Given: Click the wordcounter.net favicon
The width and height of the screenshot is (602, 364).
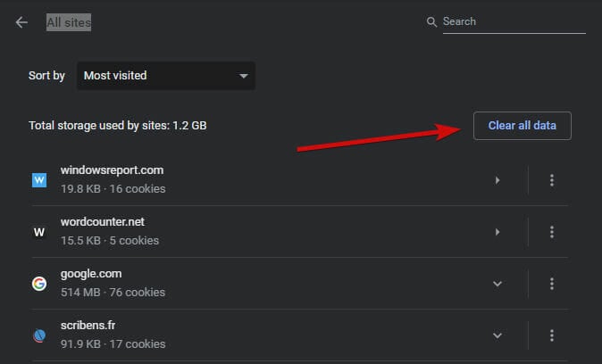Looking at the screenshot, I should (39, 232).
